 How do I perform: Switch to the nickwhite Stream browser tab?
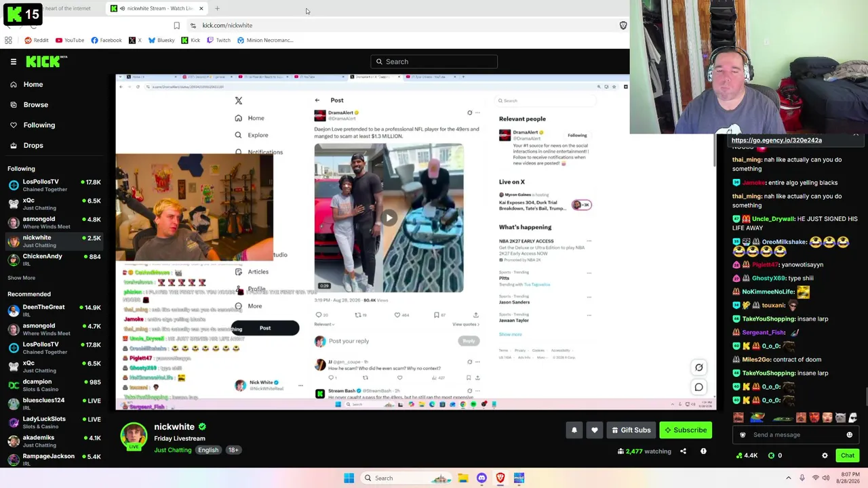point(156,9)
